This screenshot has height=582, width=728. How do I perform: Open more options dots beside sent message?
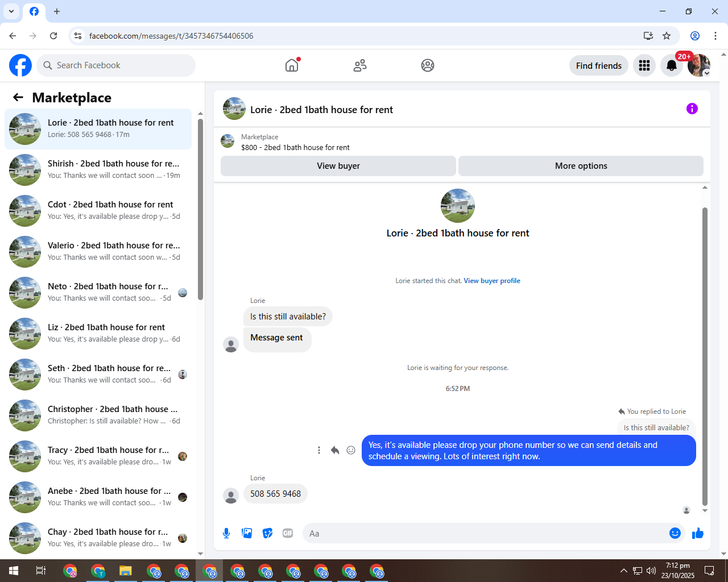click(319, 450)
